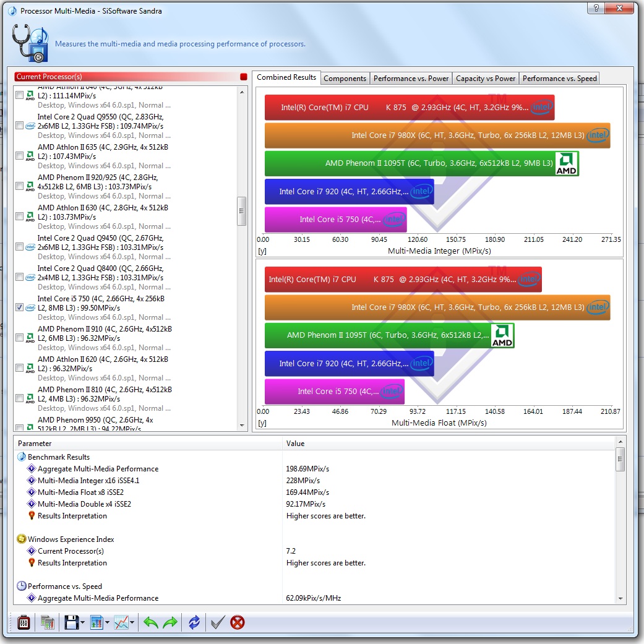The height and width of the screenshot is (644, 644).
Task: Select the Windows Experience score 7.2
Action: click(x=291, y=551)
